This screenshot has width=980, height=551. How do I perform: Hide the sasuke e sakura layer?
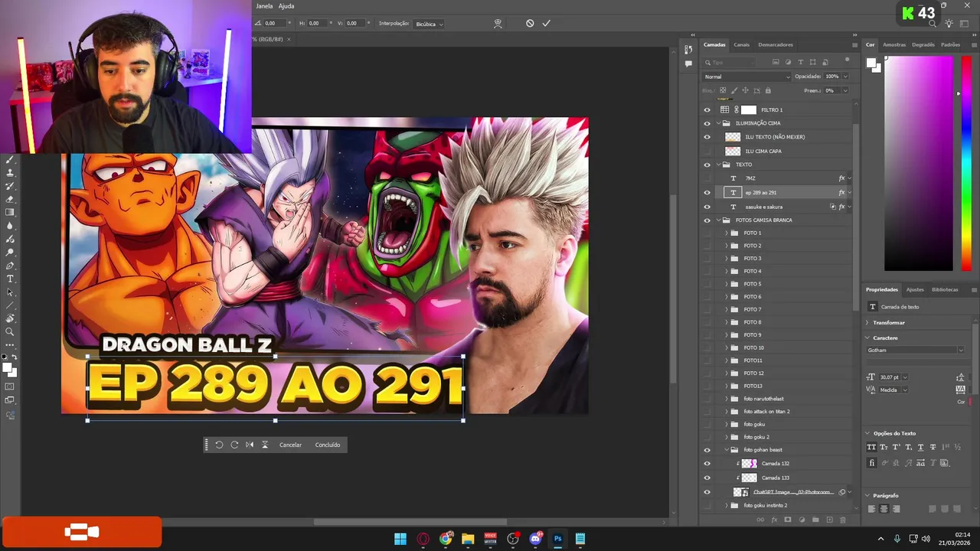click(x=707, y=207)
